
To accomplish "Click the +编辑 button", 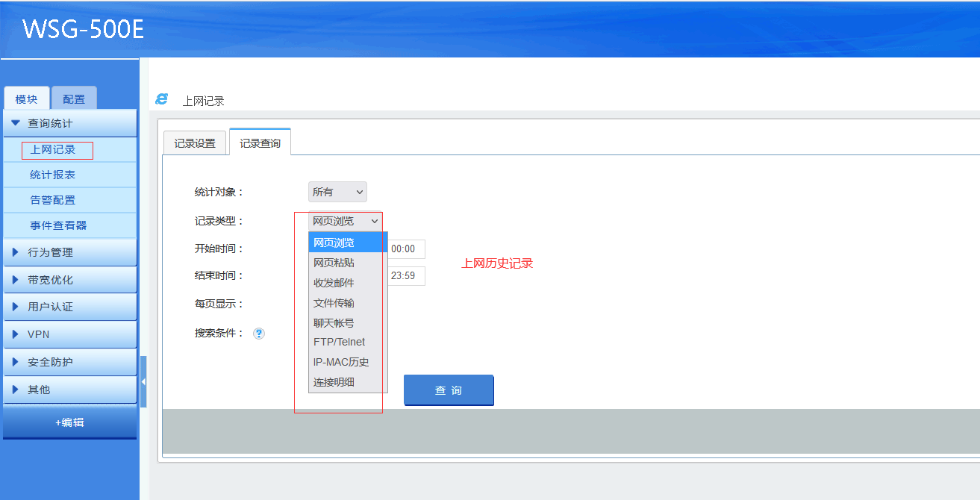I will tap(69, 422).
